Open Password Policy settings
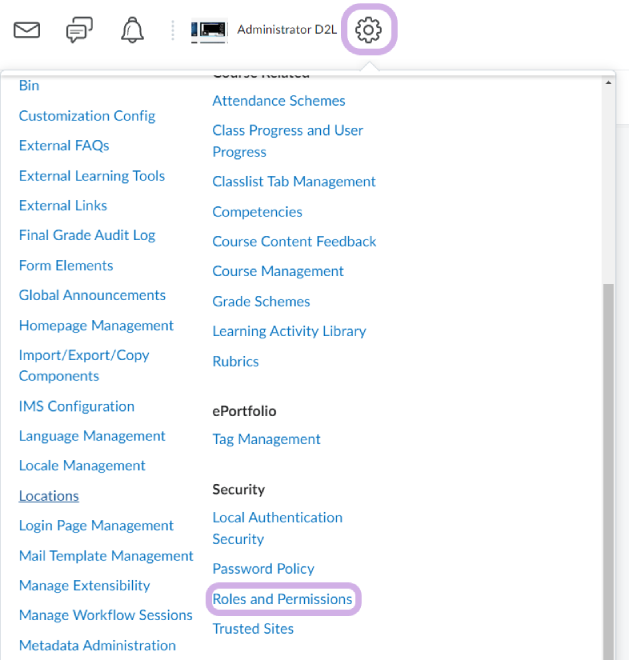Viewport: 629px width, 660px height. click(263, 568)
